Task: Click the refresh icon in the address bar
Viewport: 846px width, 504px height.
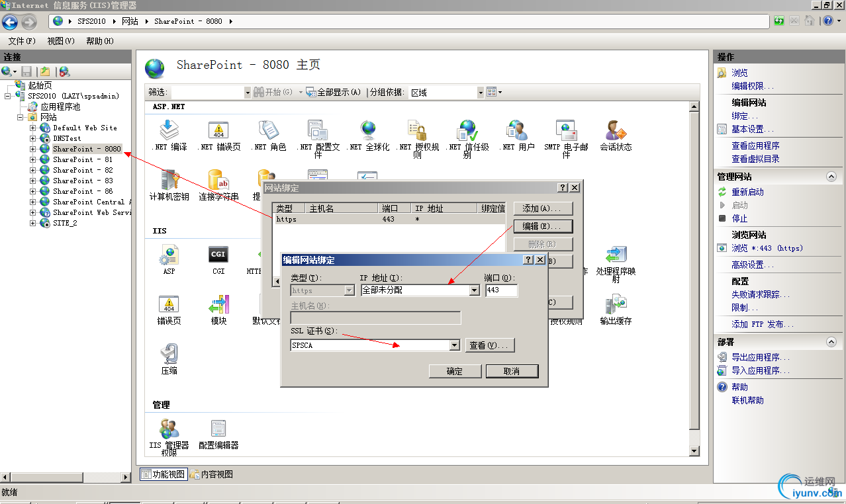Action: (779, 21)
